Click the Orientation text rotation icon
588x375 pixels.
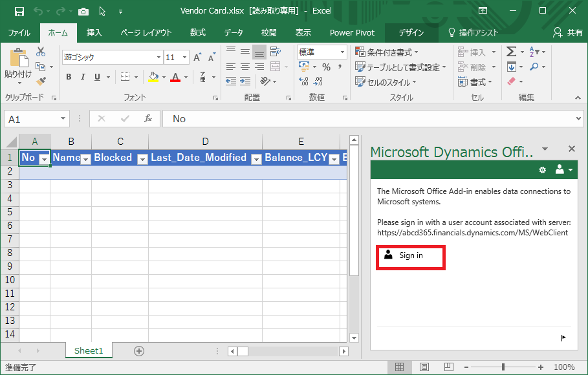point(265,81)
